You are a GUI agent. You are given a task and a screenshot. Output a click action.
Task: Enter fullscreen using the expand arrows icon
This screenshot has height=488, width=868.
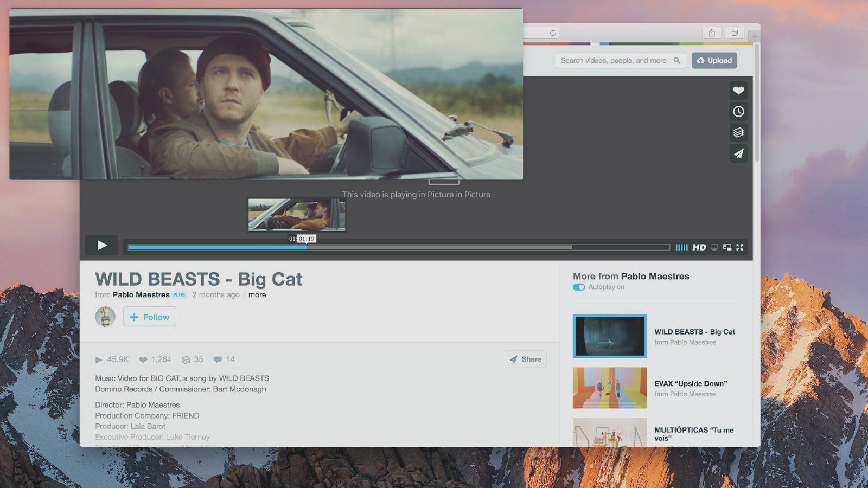click(739, 247)
